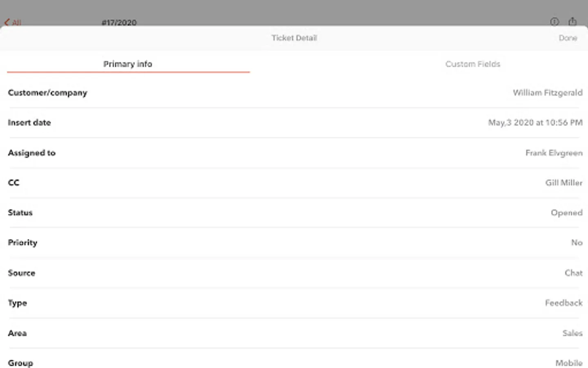Go back to All tickets
The image size is (588, 368).
click(16, 22)
